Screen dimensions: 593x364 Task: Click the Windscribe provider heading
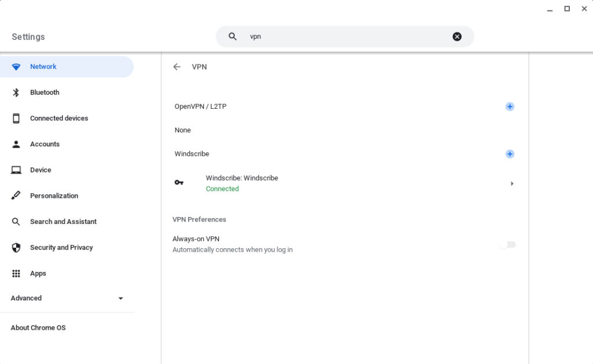[192, 154]
